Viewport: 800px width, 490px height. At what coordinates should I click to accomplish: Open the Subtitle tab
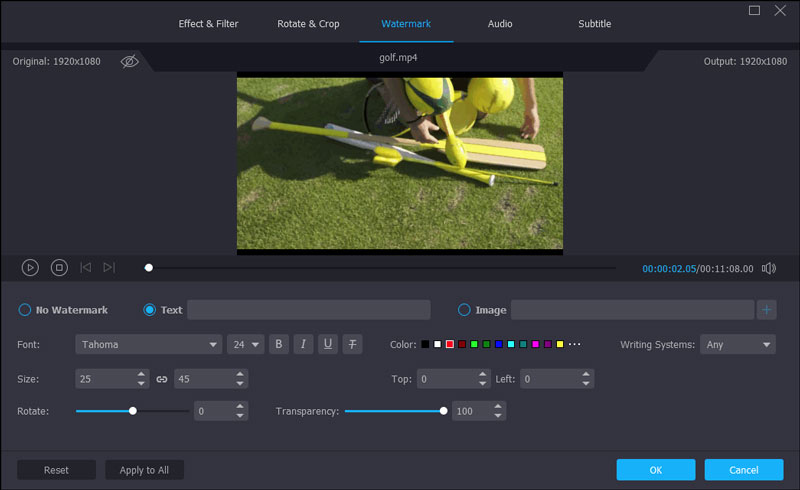tap(594, 23)
